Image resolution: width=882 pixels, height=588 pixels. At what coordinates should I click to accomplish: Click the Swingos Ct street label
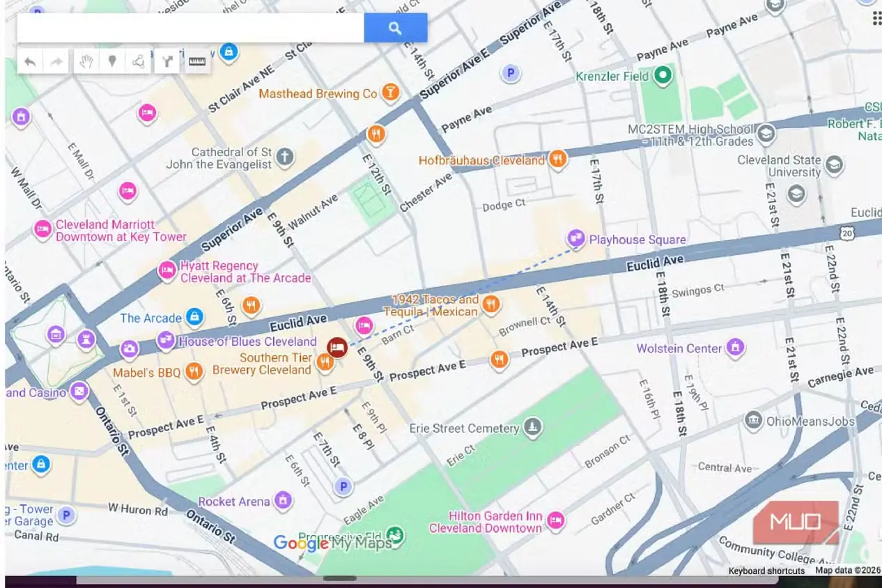coord(698,291)
